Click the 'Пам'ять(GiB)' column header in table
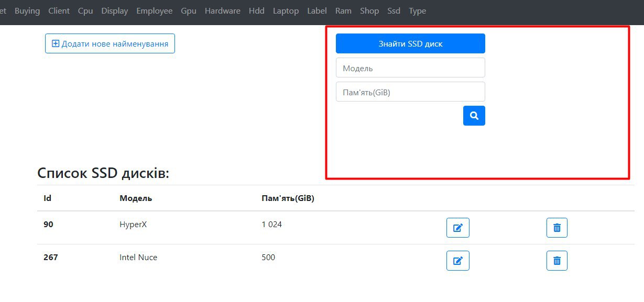The image size is (644, 302). [x=288, y=198]
